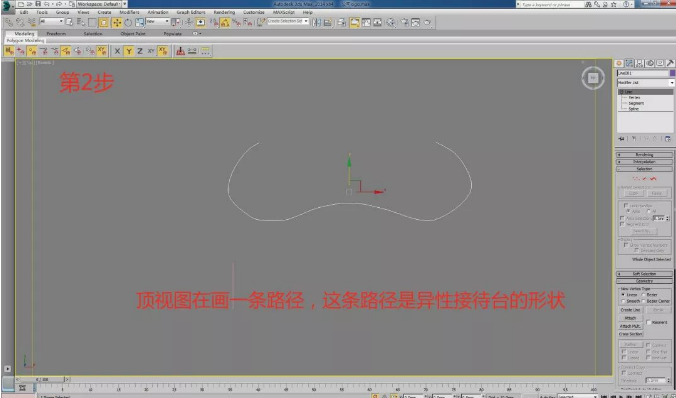Expand the Rendering rollout
The width and height of the screenshot is (676, 398).
click(644, 154)
